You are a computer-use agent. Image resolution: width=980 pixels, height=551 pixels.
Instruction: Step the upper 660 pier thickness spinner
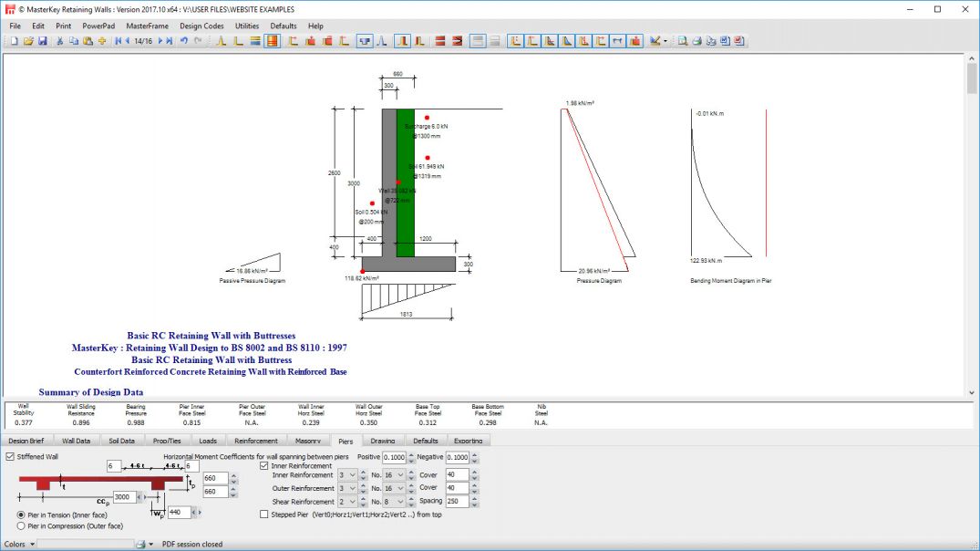pyautogui.click(x=233, y=478)
